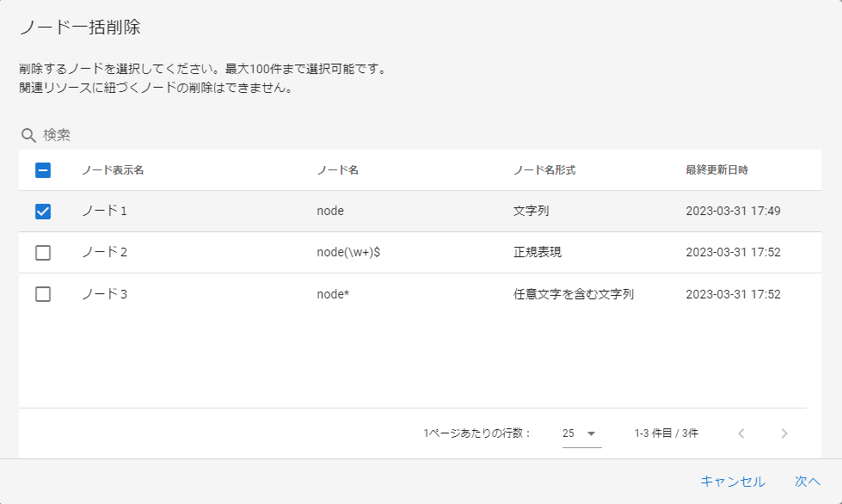Screen dimensions: 842x504
Task: Click the ノード表示名 column header
Action: 113,170
